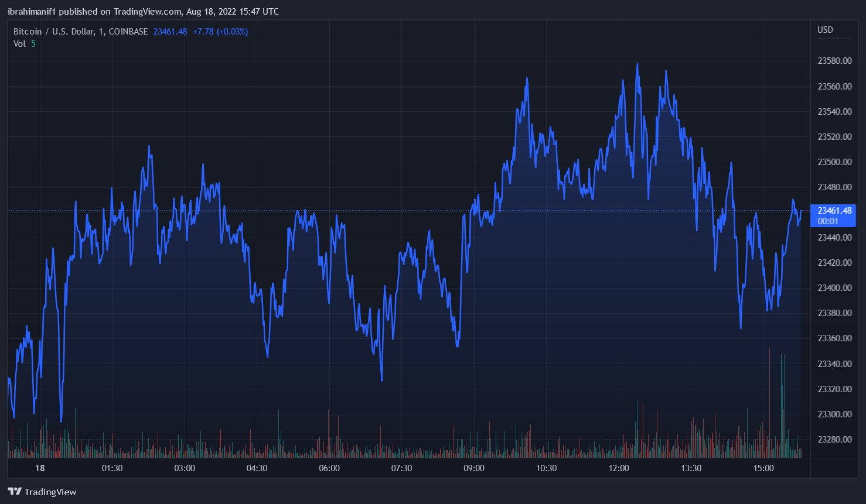Click the 23280.00 price axis label

coord(834,440)
